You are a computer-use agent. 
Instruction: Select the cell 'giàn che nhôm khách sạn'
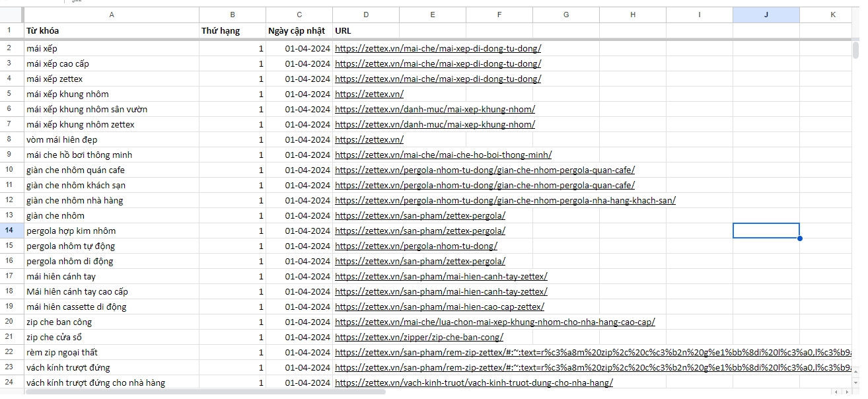point(111,185)
